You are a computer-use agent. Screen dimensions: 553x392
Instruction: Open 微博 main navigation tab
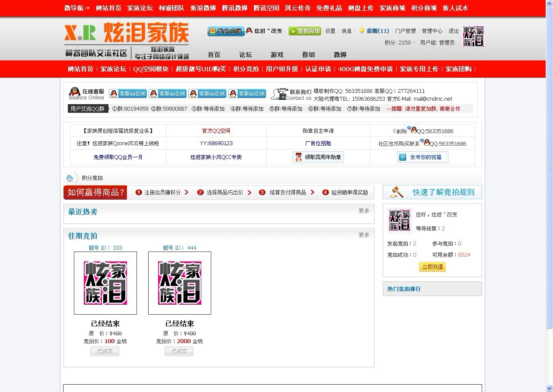tap(340, 55)
